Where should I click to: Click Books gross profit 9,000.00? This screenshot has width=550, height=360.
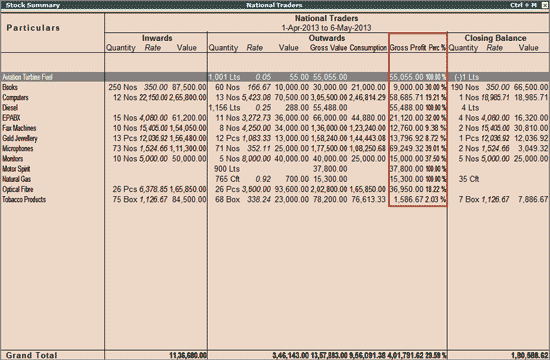tap(408, 87)
